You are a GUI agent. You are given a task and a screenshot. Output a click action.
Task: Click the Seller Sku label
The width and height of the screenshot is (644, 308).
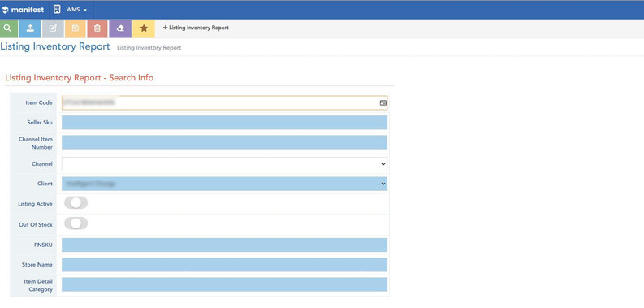pyautogui.click(x=40, y=123)
